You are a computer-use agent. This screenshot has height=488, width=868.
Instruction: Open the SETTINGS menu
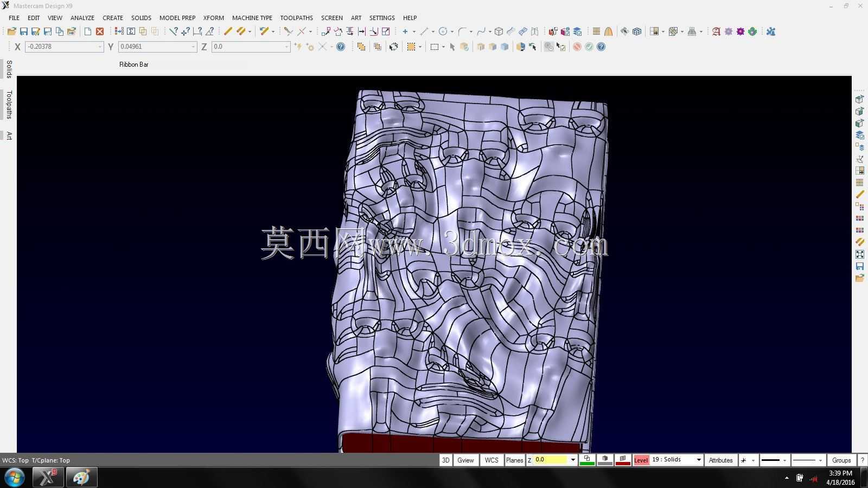382,18
